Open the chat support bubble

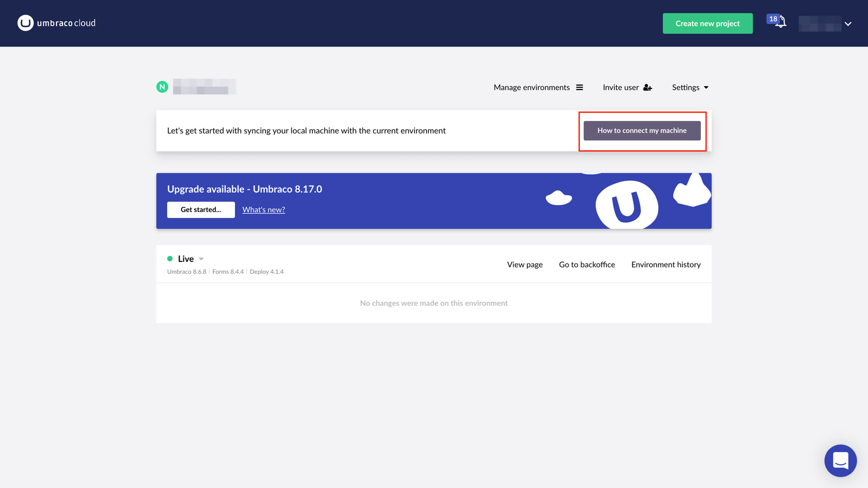tap(840, 460)
